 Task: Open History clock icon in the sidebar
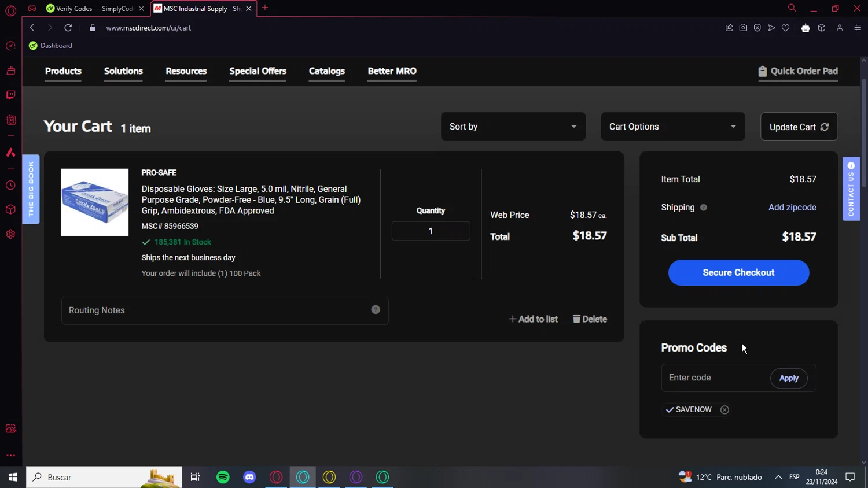[x=10, y=186]
